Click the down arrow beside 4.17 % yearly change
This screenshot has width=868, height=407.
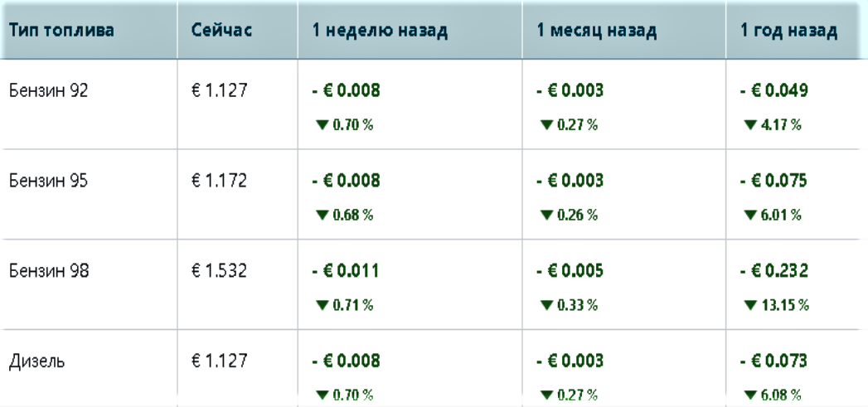[x=749, y=125]
